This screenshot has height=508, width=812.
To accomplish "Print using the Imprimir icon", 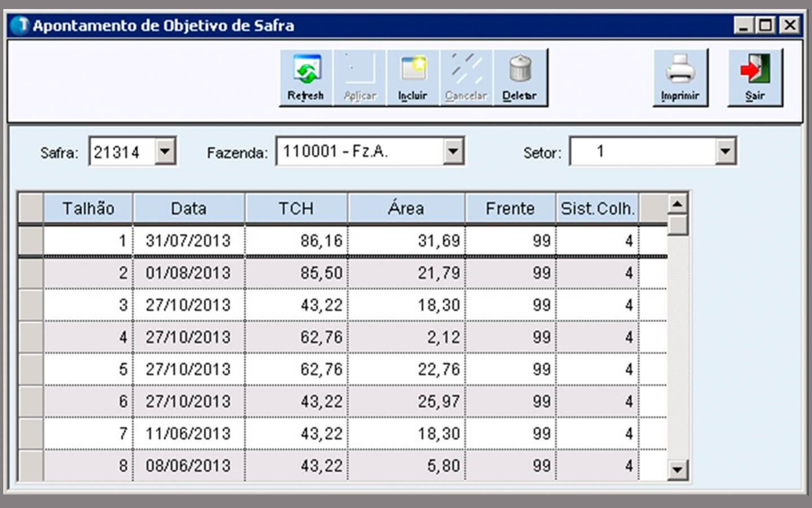I will pyautogui.click(x=680, y=77).
